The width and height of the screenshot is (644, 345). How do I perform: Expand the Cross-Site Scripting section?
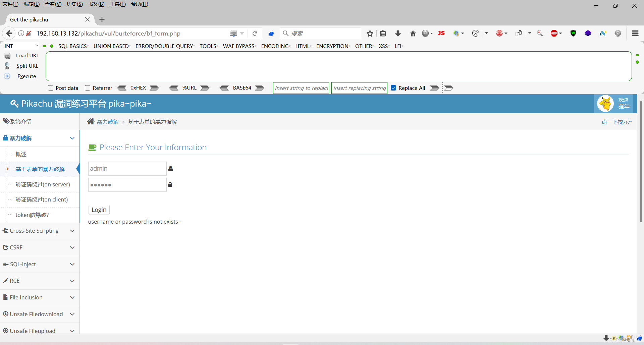pyautogui.click(x=40, y=231)
